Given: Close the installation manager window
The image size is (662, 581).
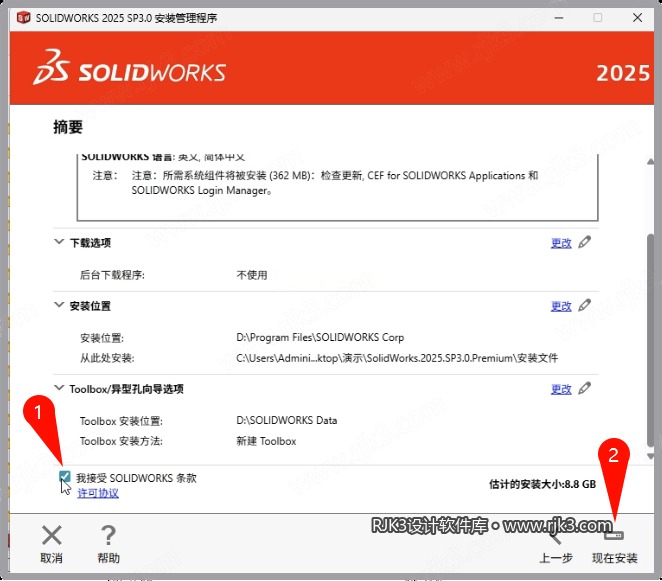Looking at the screenshot, I should tap(638, 18).
